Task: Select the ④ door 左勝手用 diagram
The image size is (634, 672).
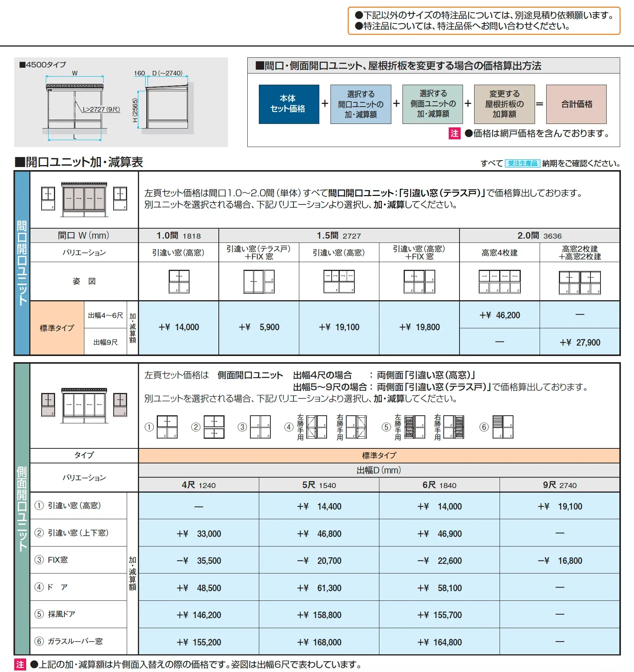Action: pyautogui.click(x=317, y=427)
